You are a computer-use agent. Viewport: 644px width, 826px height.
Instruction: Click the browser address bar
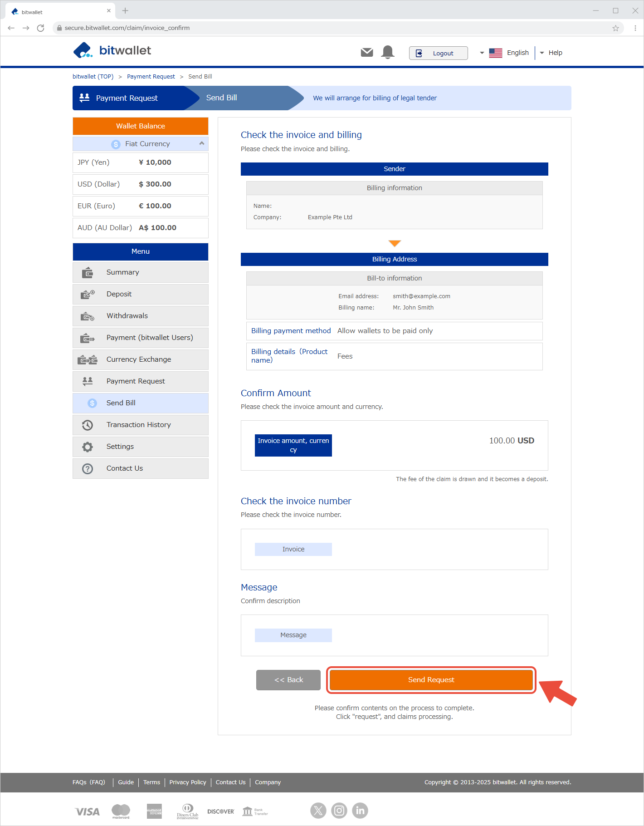coord(317,28)
